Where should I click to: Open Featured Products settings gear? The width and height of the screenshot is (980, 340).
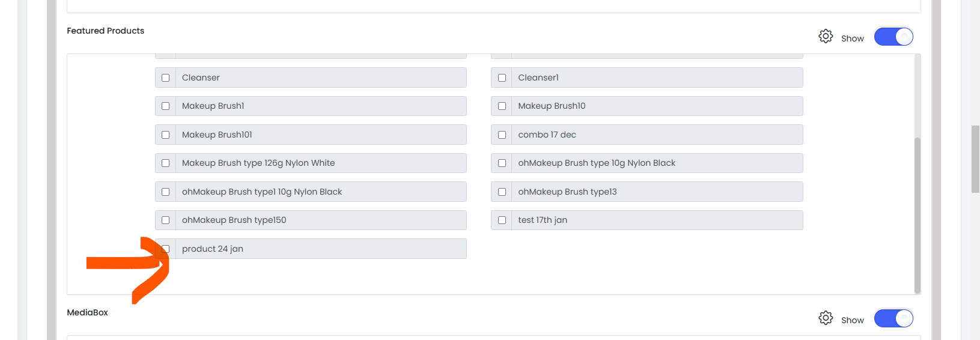(x=826, y=36)
